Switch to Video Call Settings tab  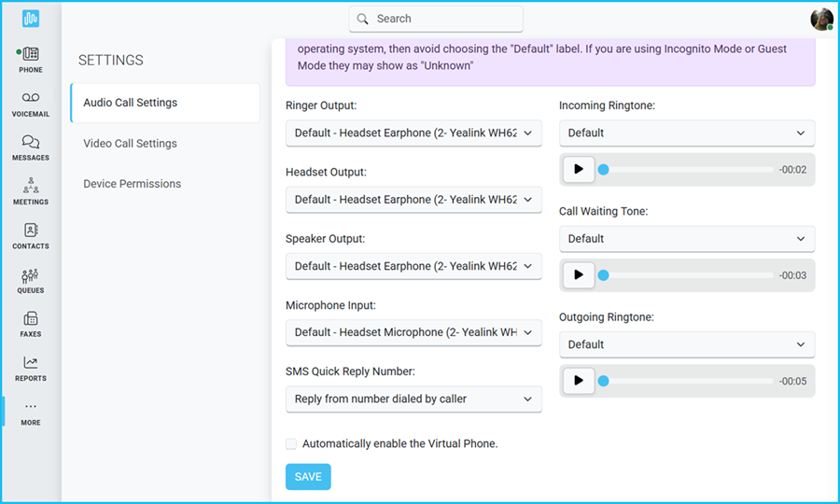[x=130, y=144]
